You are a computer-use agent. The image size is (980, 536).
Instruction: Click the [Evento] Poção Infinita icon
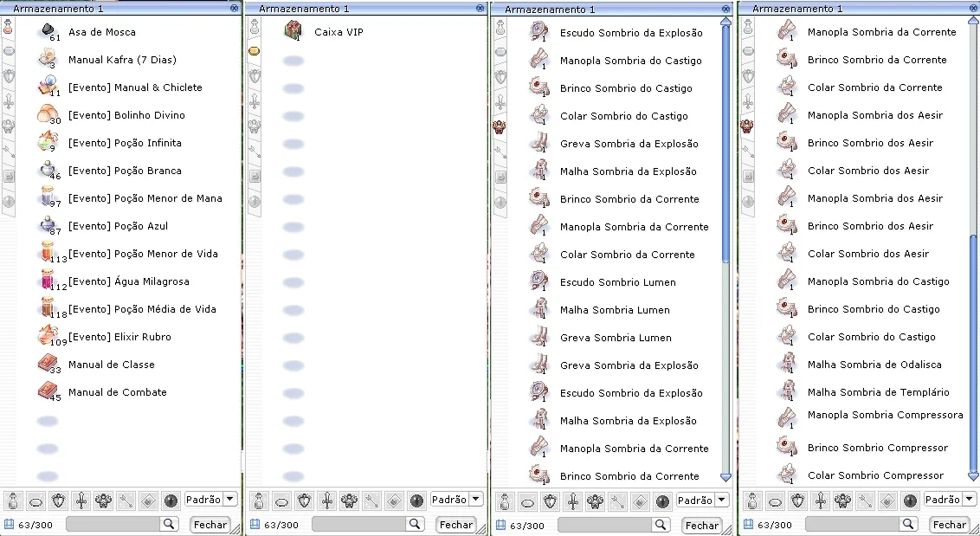(48, 142)
